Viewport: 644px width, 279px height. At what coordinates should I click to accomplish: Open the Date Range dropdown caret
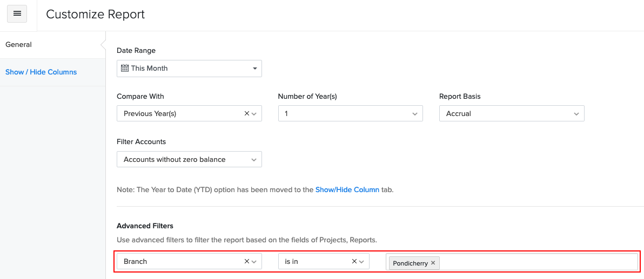pyautogui.click(x=254, y=69)
